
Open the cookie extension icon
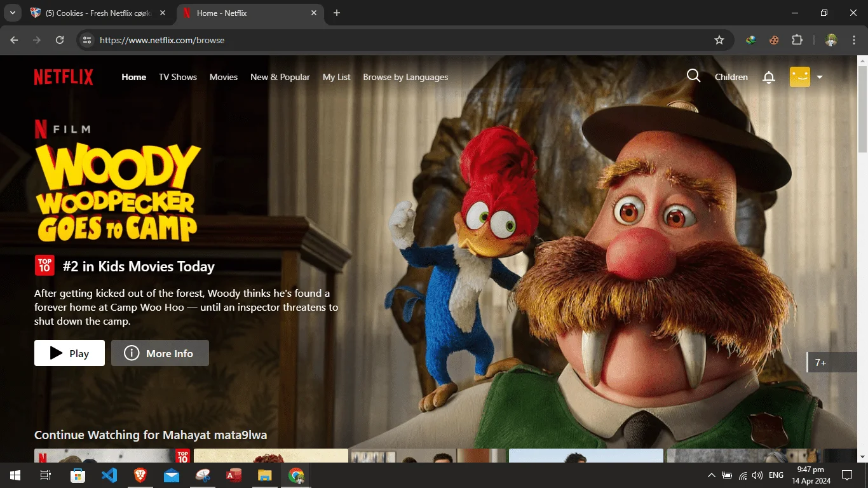pos(774,40)
